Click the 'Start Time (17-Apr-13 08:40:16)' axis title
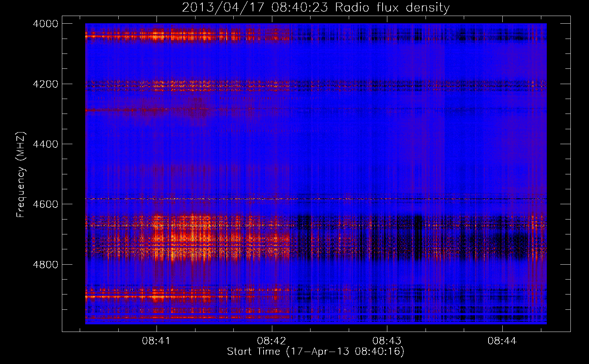 tap(316, 352)
